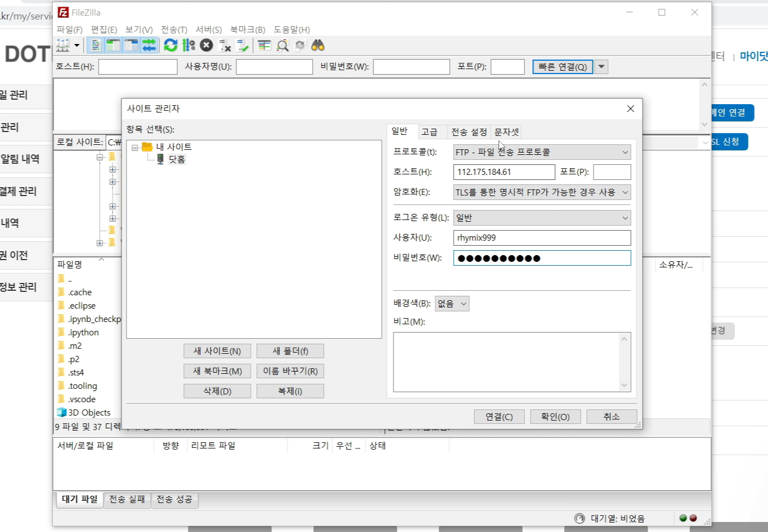Image resolution: width=768 pixels, height=532 pixels.
Task: Open the Site Manager toolbar icon
Action: pos(63,46)
